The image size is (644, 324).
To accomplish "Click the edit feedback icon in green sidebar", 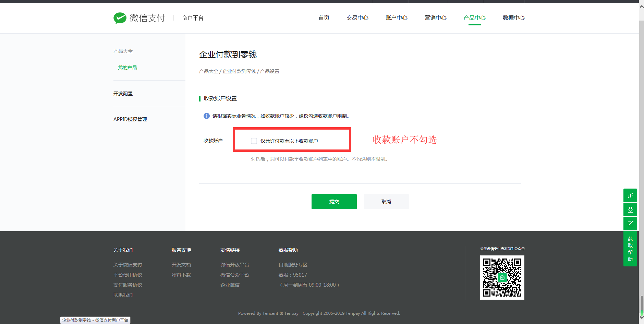I will point(630,224).
